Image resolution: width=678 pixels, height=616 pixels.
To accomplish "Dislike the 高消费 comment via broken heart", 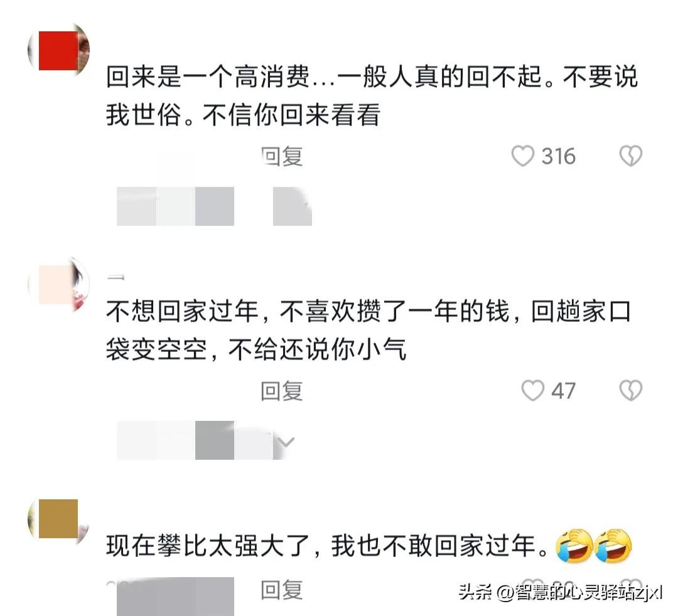I will (x=631, y=156).
